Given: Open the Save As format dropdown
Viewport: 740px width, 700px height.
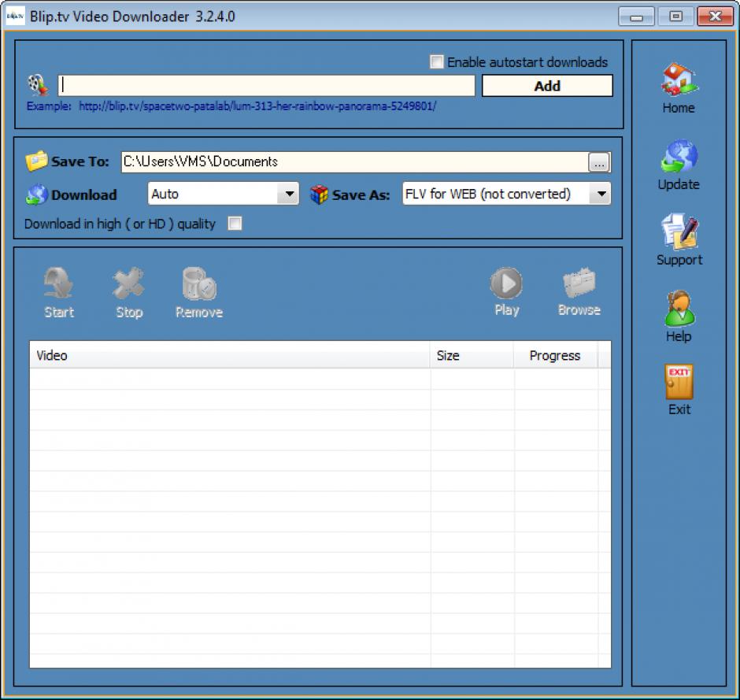Looking at the screenshot, I should click(x=601, y=194).
